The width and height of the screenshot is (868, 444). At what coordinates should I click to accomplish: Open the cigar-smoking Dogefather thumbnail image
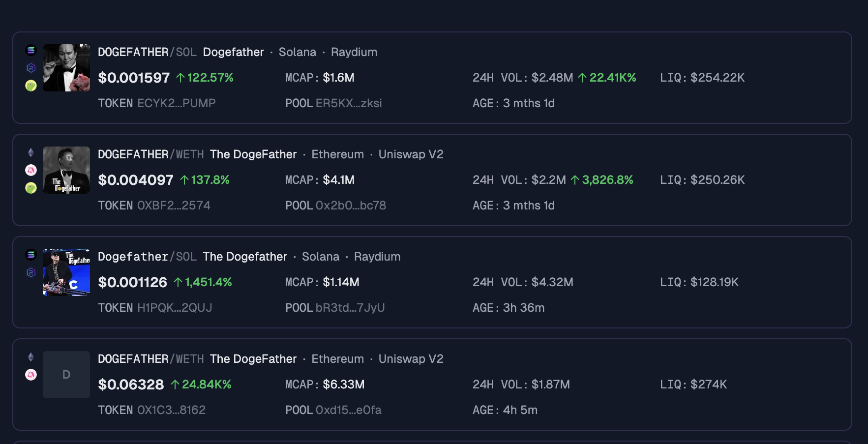[66, 68]
